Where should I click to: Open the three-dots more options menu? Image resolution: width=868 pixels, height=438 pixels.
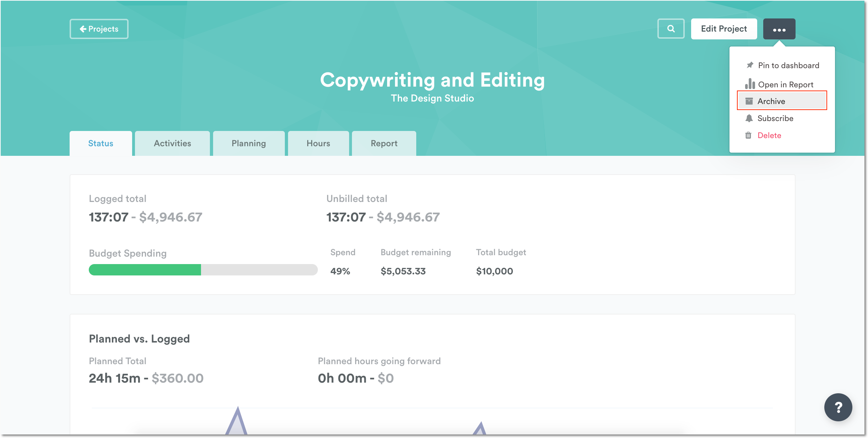coord(779,29)
